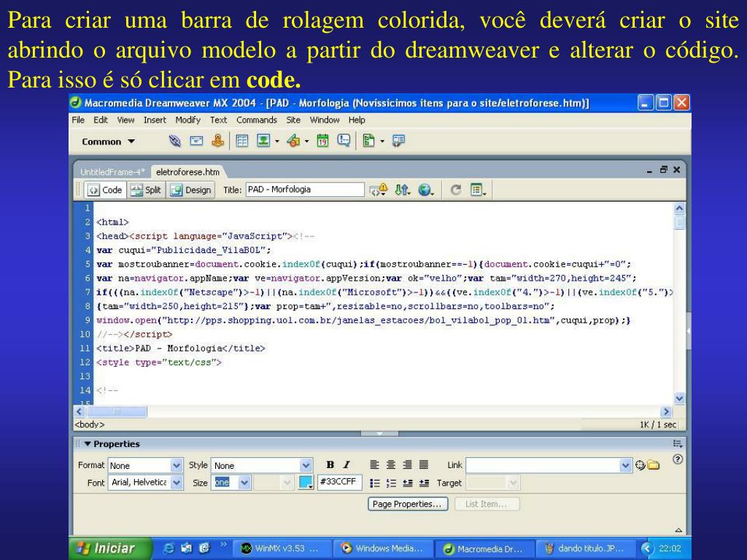The image size is (747, 560).
Task: Insert a Table from toolbar
Action: (x=242, y=141)
